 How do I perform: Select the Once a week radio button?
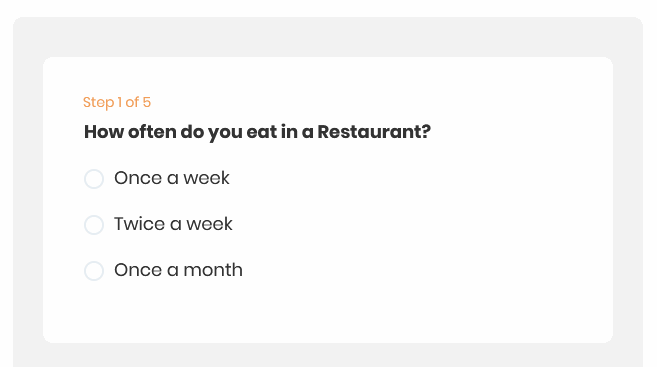94,179
